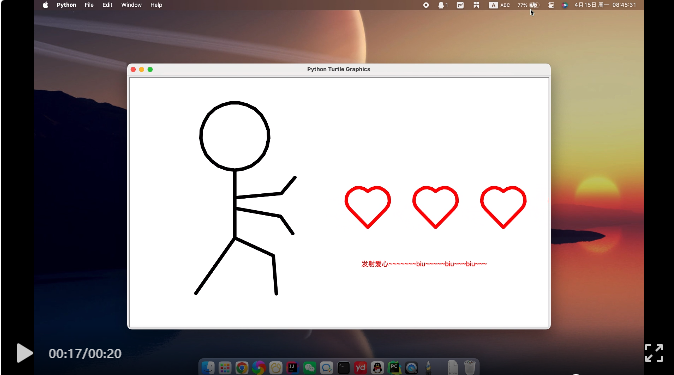Open the JetBrains IntelliJ IDEA dock icon
Screen dimensions: 674x375
tap(292, 368)
